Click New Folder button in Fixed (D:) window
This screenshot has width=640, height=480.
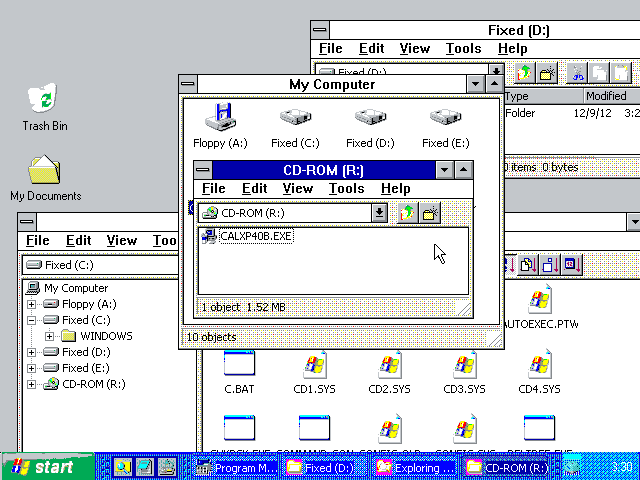coord(547,73)
